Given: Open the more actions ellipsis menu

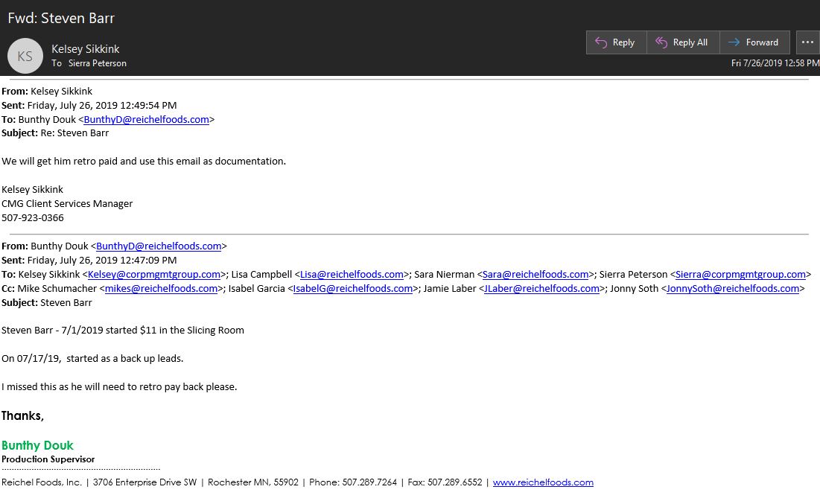Looking at the screenshot, I should point(807,42).
